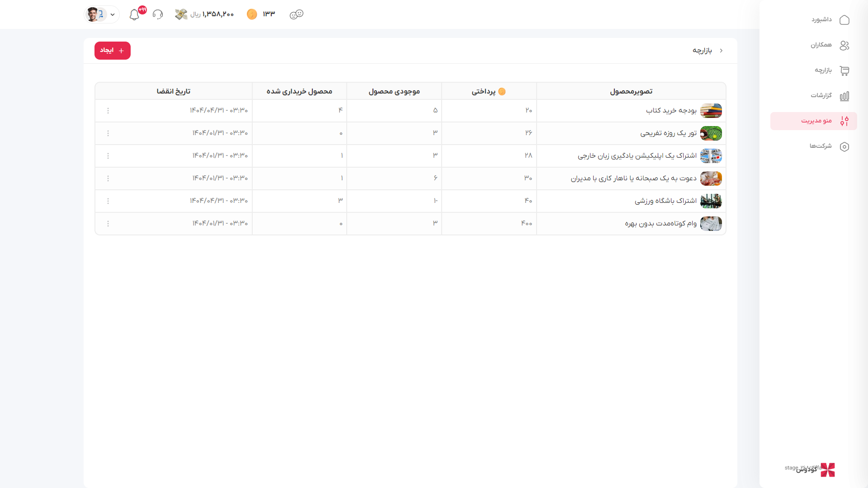Click تصویرمحصول column header
This screenshot has height=488, width=868.
[x=631, y=91]
